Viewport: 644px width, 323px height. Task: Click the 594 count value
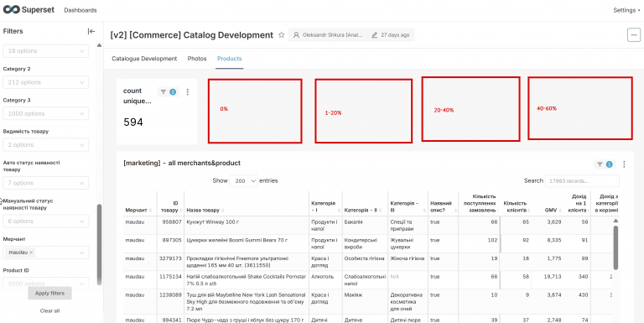[133, 122]
